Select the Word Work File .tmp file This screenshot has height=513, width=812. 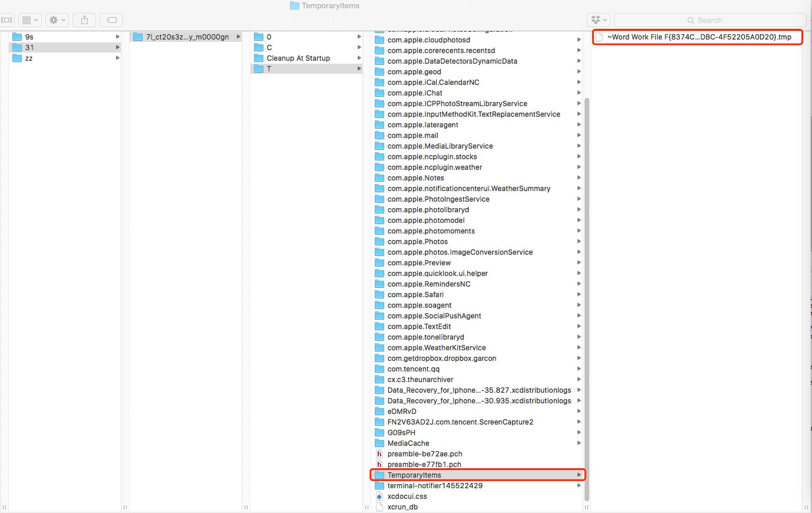tap(698, 37)
